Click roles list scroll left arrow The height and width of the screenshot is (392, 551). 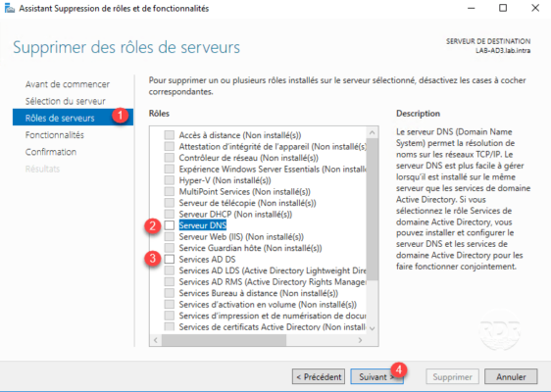coord(156,340)
